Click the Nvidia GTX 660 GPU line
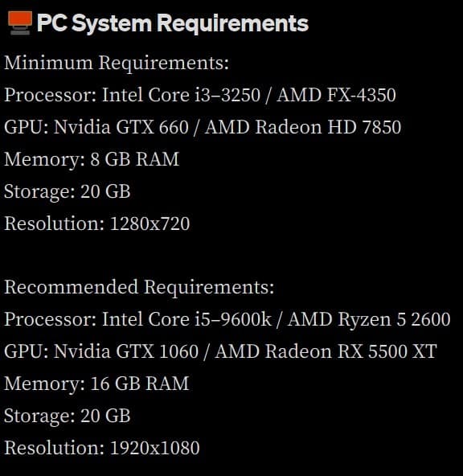The image size is (463, 476). [203, 127]
